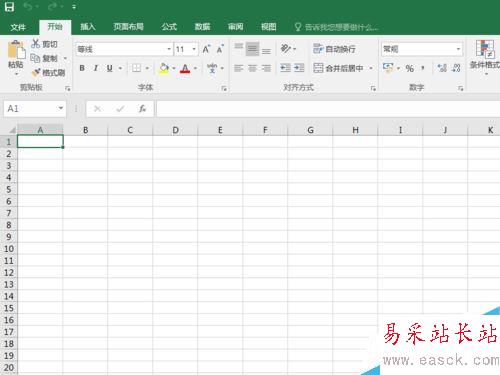Screen dimensions: 500x375
Task: Click the Tell me search box
Action: click(337, 27)
